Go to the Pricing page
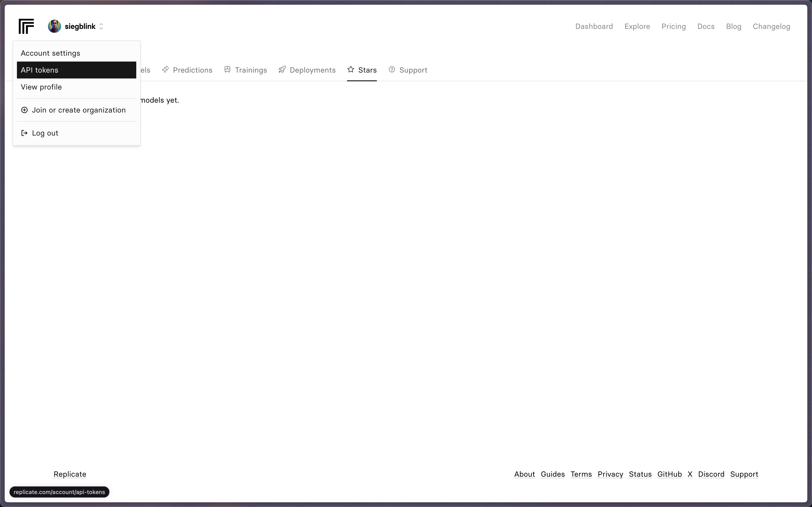Image resolution: width=812 pixels, height=507 pixels. coord(673,26)
